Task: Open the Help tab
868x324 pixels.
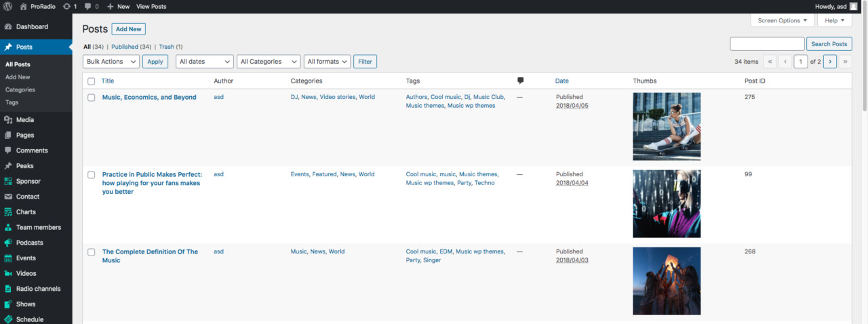Action: click(x=834, y=20)
